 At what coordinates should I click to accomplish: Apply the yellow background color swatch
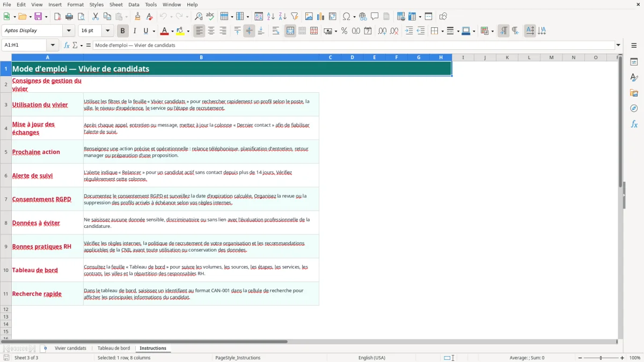[181, 31]
